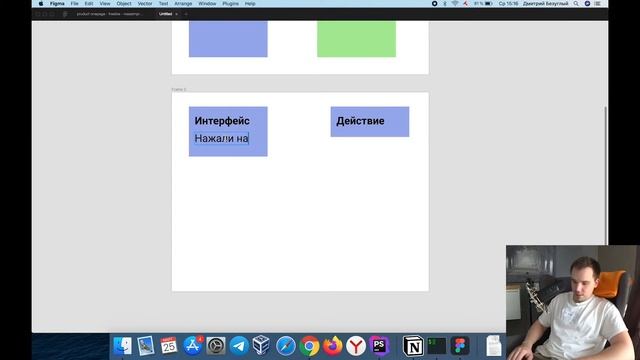Open VirtualBox from the Dock
This screenshot has width=640, height=360.
click(261, 346)
